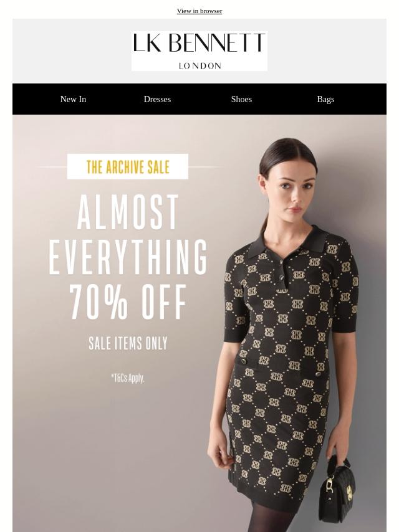This screenshot has width=399, height=532.
Task: Open the Shoes navigation link
Action: tap(241, 99)
